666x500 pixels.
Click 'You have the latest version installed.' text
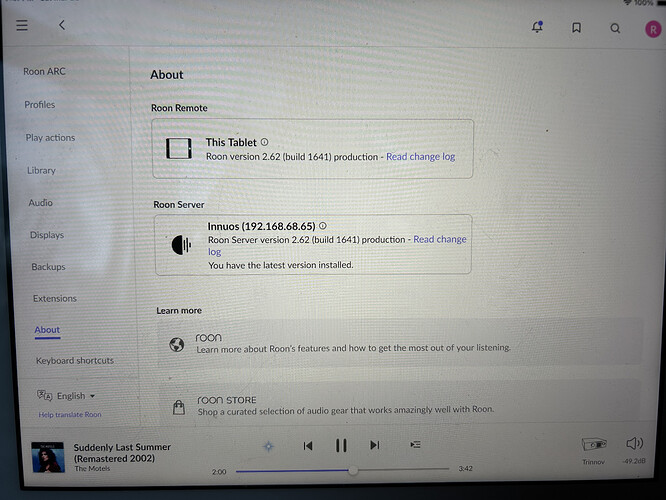pos(281,265)
